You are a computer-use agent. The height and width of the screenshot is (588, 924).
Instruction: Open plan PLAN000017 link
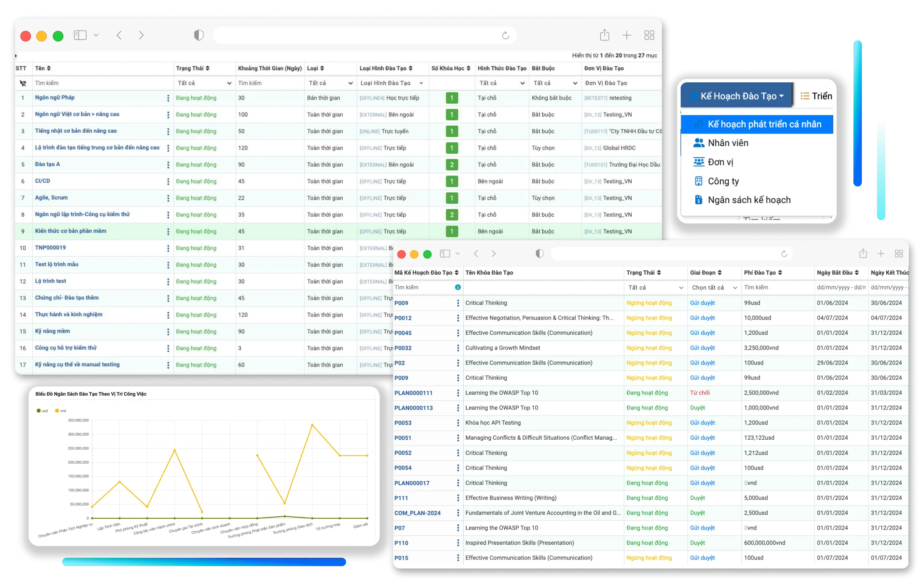(412, 483)
